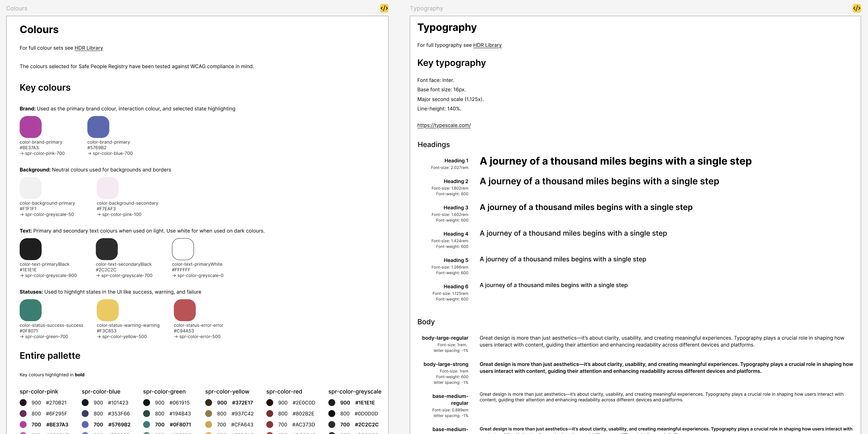Click the 'Entire pallette' heading
868x434 pixels.
(x=50, y=356)
